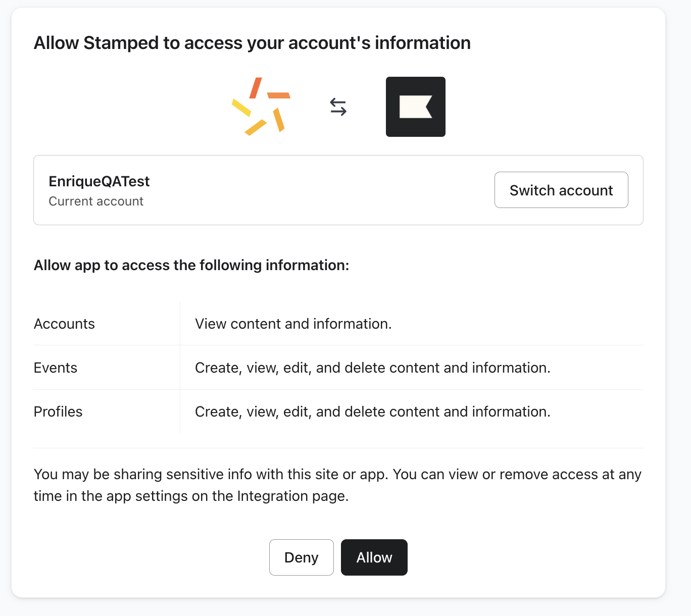This screenshot has width=691, height=616.
Task: Select the Profiles permission row label
Action: pos(58,412)
